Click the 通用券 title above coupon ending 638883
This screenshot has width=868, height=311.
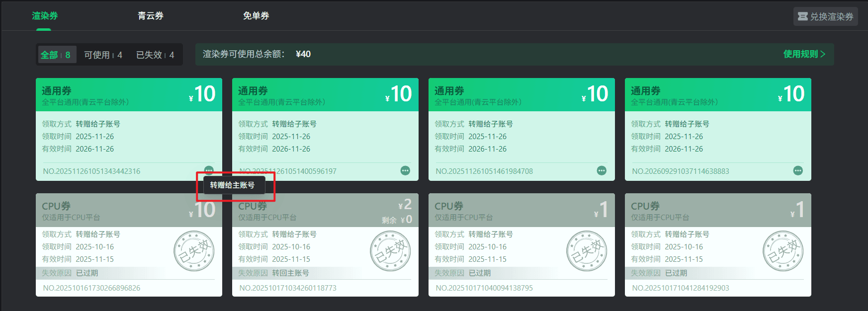[646, 91]
